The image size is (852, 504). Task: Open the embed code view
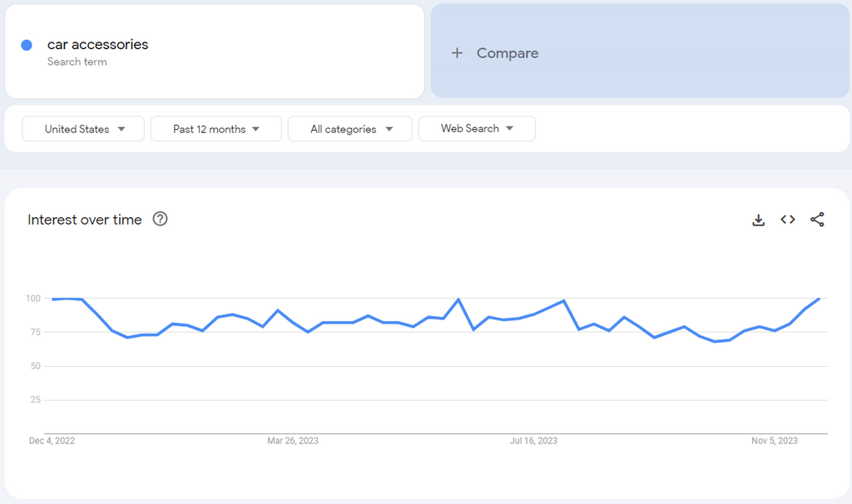[787, 220]
